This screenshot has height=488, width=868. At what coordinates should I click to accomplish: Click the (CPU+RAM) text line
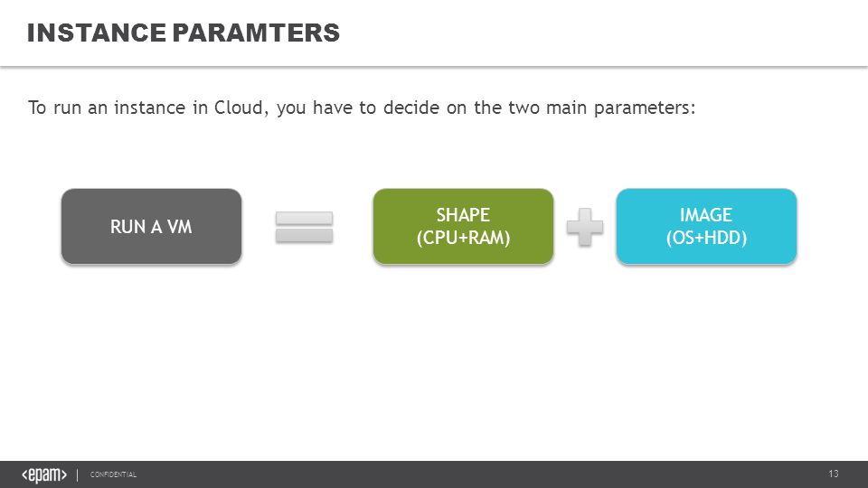pos(463,238)
